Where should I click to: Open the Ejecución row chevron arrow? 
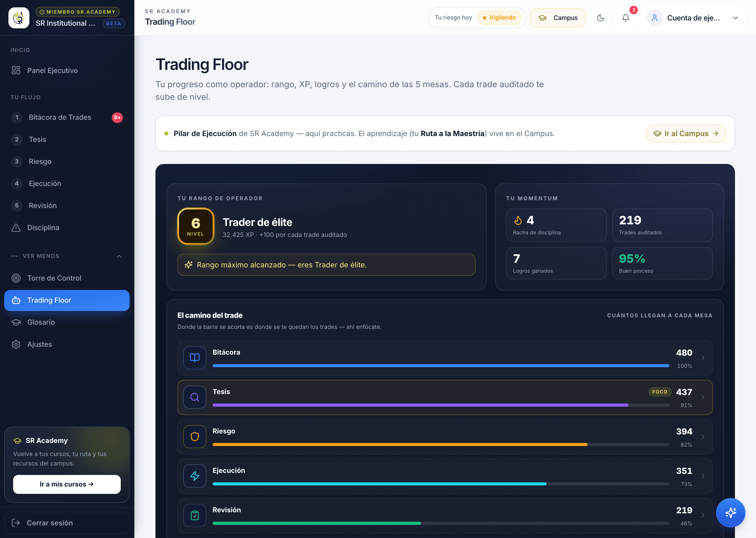(703, 476)
